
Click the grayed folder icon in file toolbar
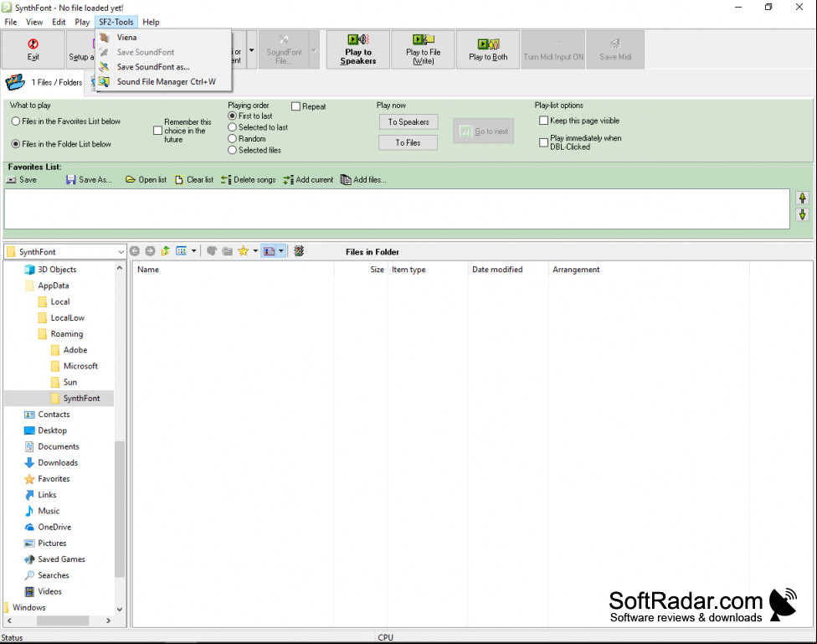click(x=227, y=251)
